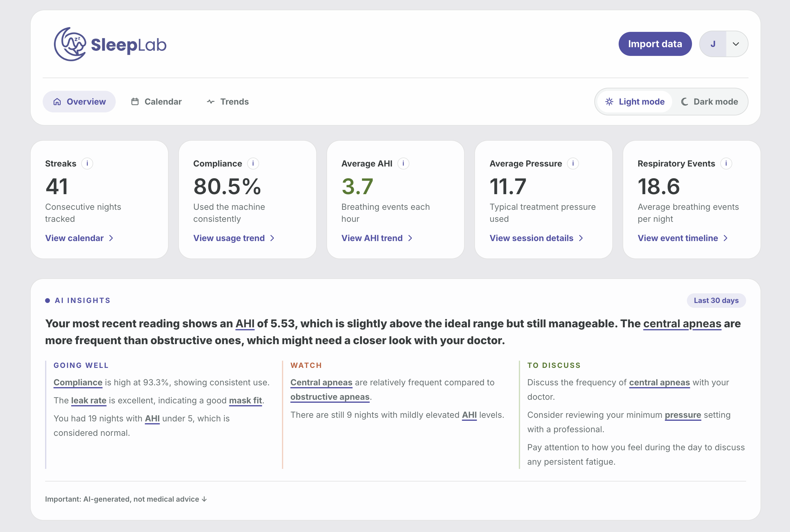Open the Trends view
790x532 pixels.
tap(234, 102)
